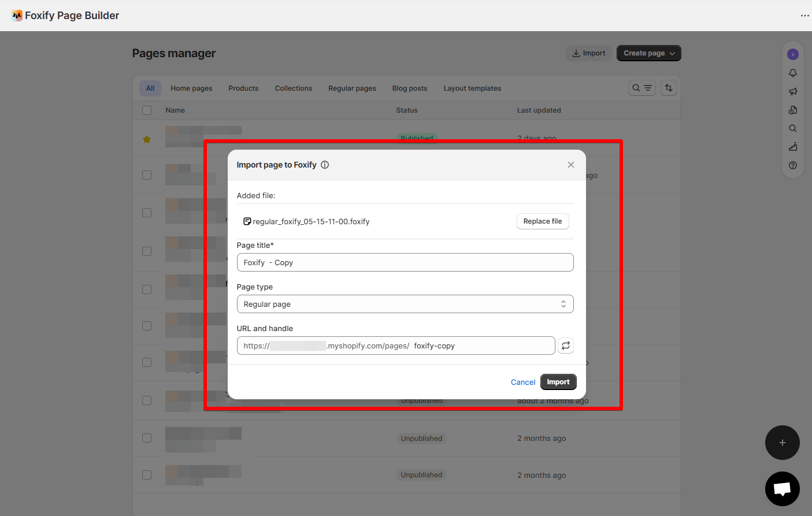812x516 pixels.
Task: Go to the Collections tab
Action: tap(294, 88)
